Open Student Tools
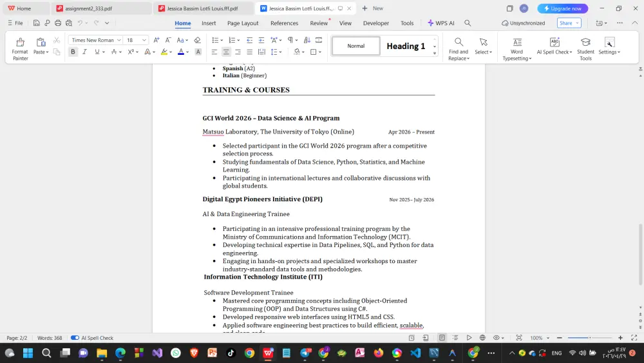644x363 pixels. (585, 48)
